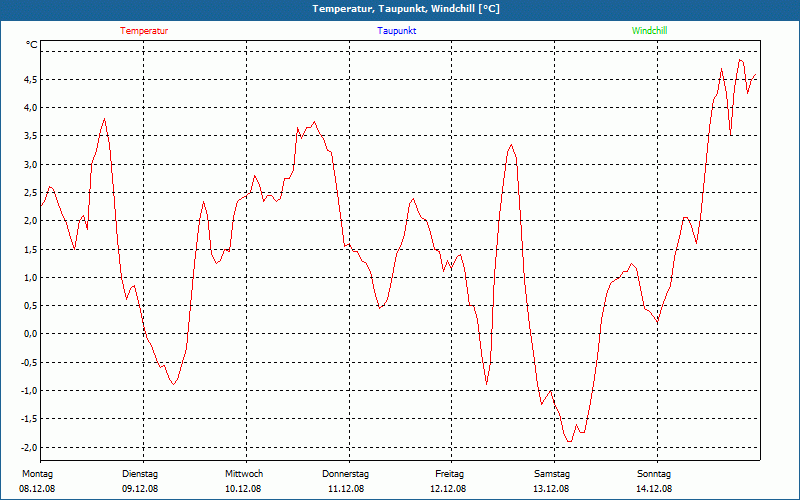Click the 12.12.08 date label
Image resolution: width=800 pixels, height=500 pixels.
click(448, 489)
